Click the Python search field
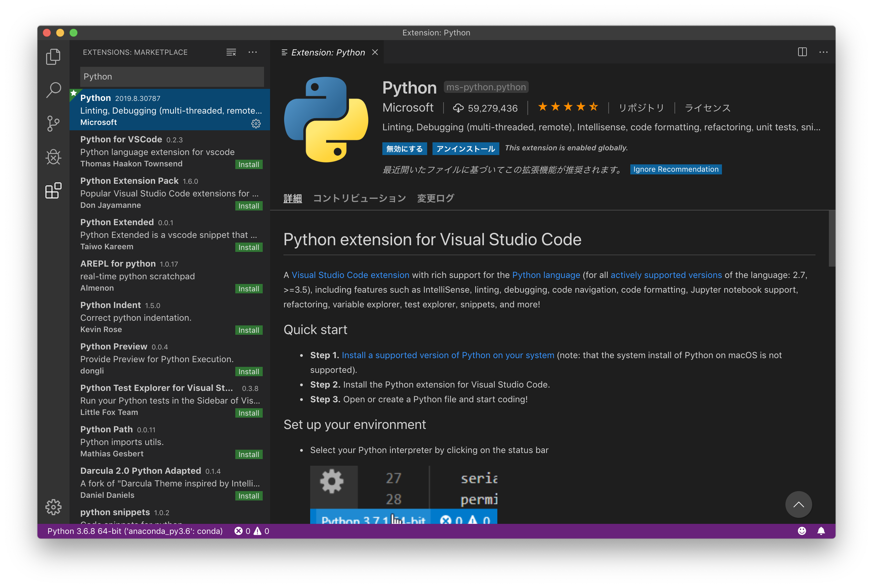Viewport: 873px width, 588px height. pyautogui.click(x=172, y=77)
